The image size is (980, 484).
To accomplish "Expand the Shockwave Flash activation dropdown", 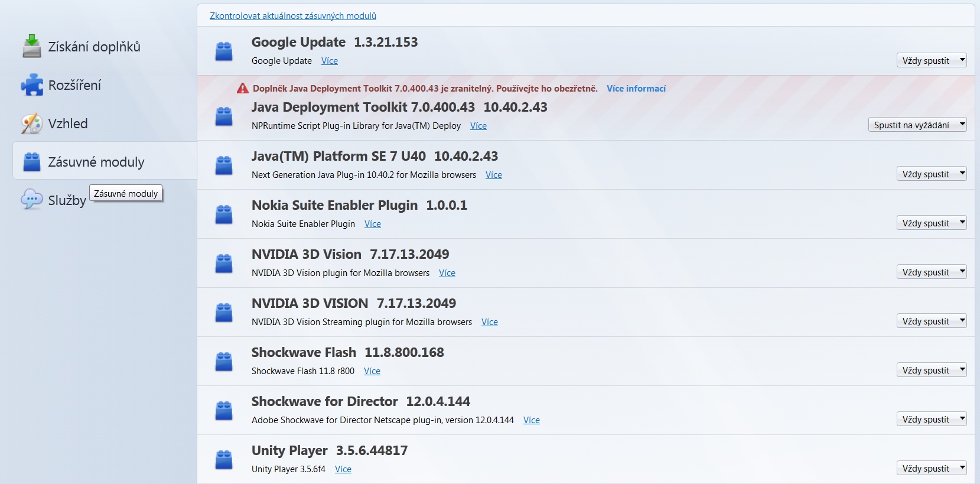I will point(931,370).
